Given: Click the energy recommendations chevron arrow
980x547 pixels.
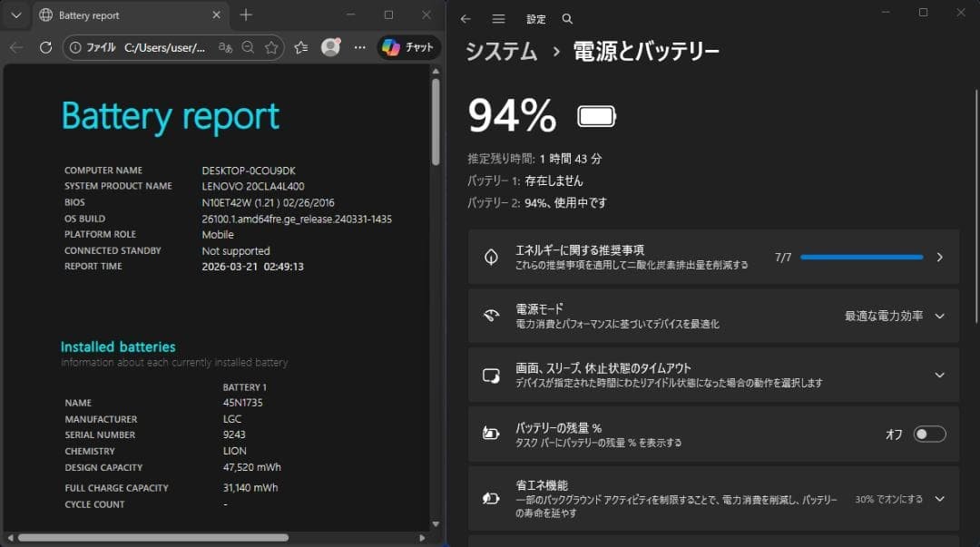Looking at the screenshot, I should (939, 258).
